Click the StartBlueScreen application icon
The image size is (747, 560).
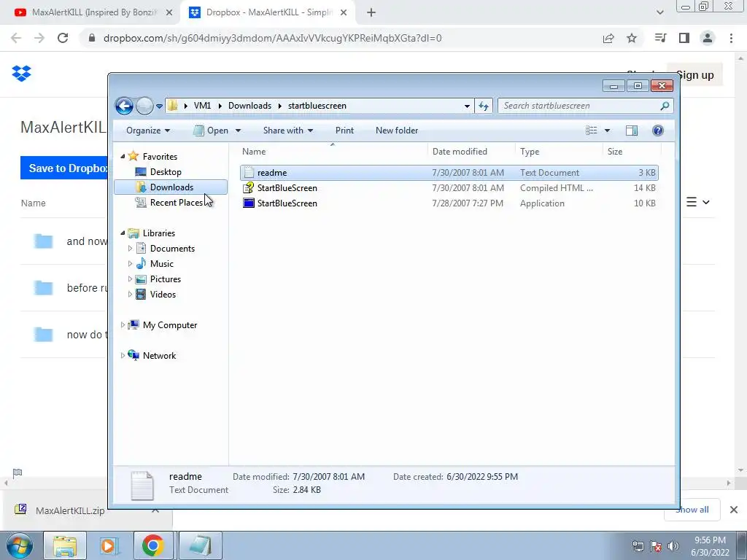coord(249,203)
